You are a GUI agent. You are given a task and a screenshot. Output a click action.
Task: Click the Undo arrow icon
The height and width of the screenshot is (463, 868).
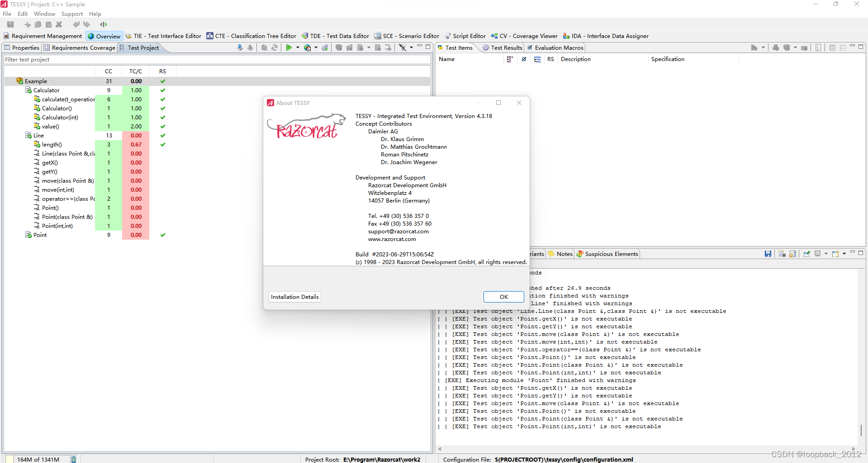(76, 24)
